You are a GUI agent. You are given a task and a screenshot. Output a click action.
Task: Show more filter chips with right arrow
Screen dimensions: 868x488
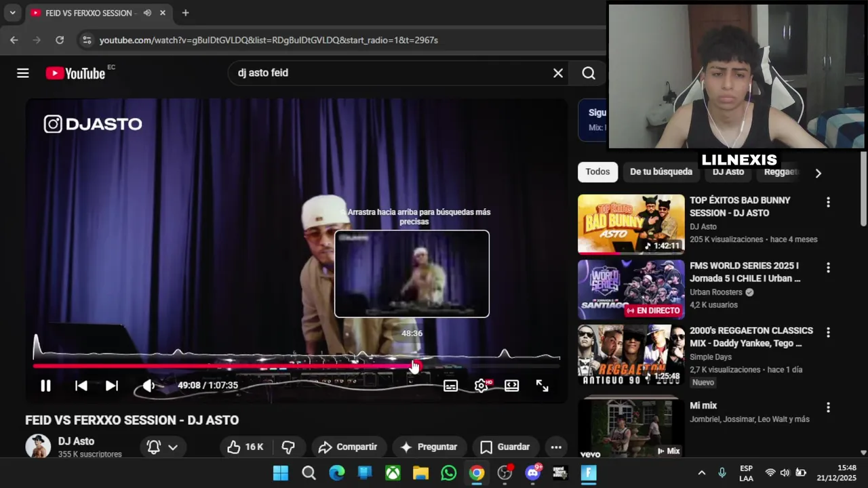pyautogui.click(x=818, y=173)
